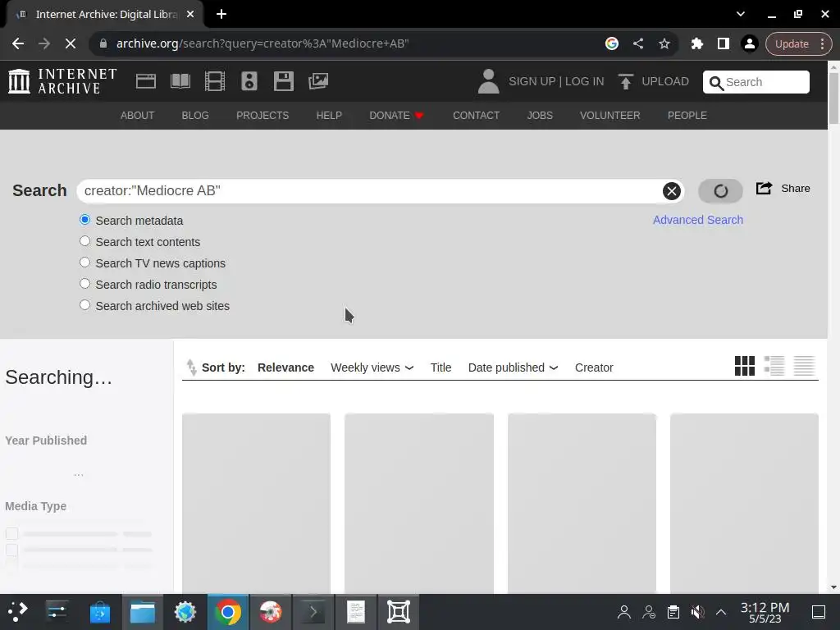View site security lock icon
Screen dimensions: 840x630
[103, 43]
